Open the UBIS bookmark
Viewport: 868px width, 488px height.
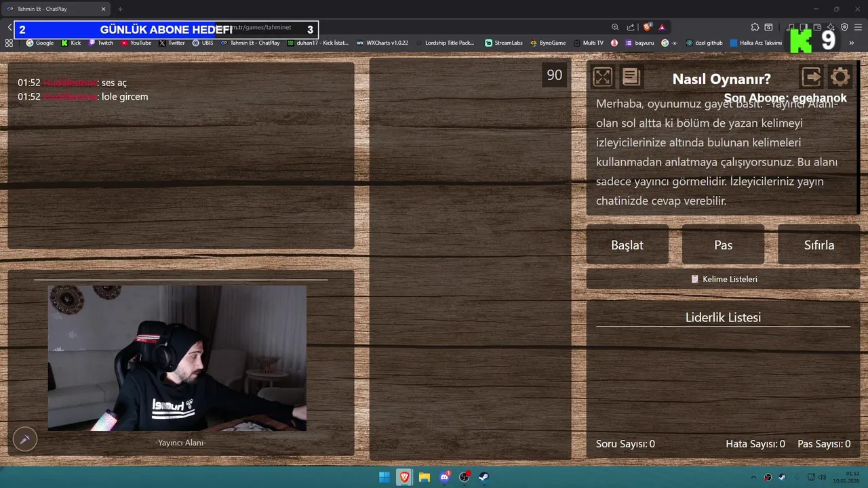click(x=203, y=43)
